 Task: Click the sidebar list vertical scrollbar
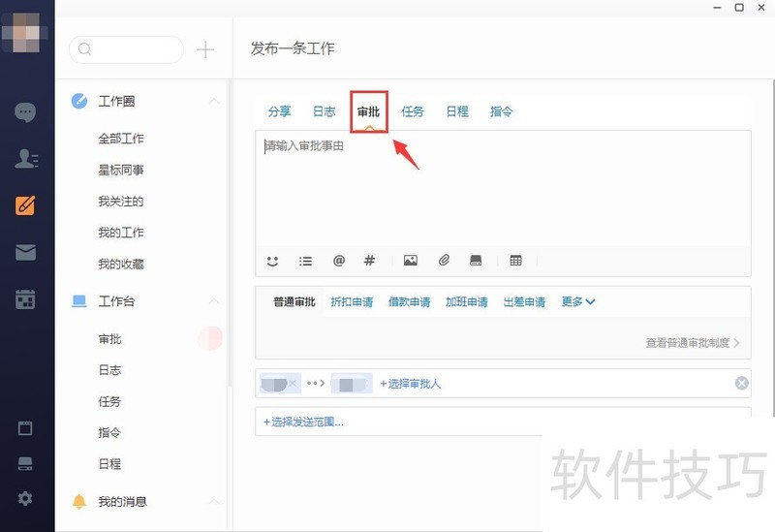[x=229, y=233]
